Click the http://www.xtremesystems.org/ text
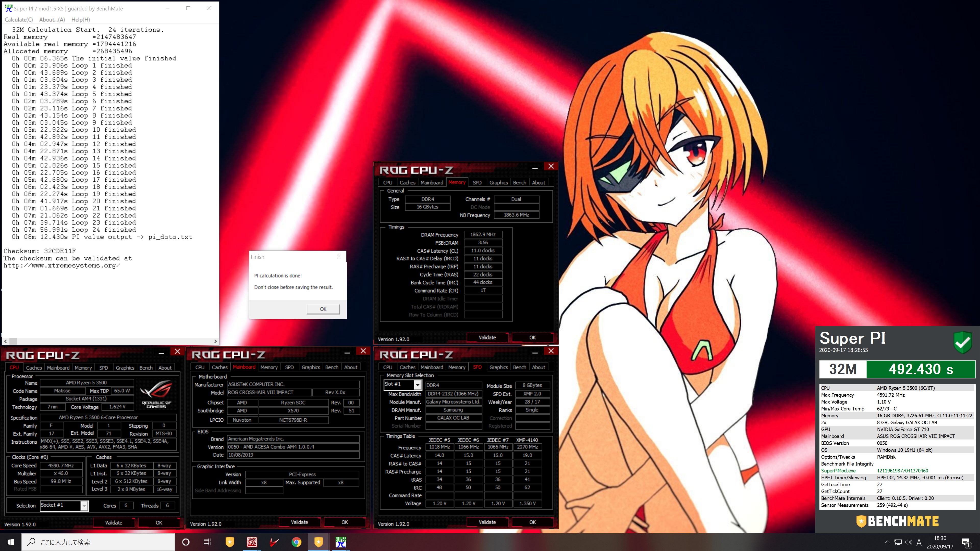The image size is (980, 551). (62, 265)
